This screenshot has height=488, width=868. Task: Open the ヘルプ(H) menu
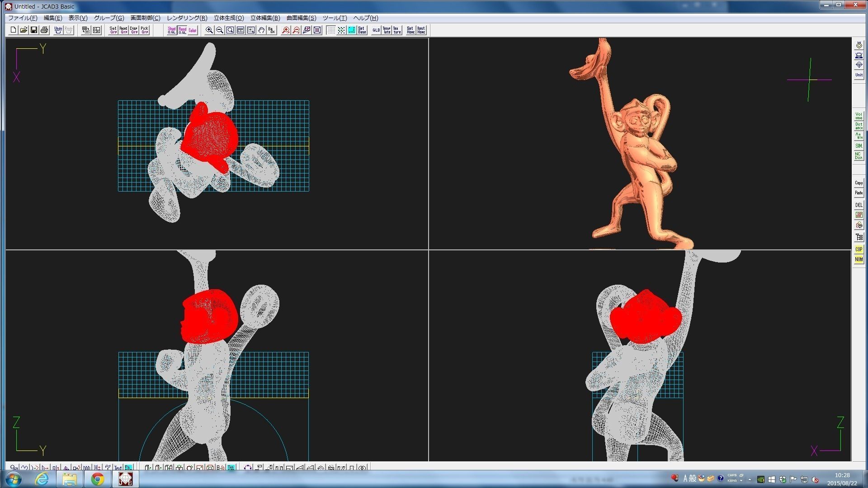[365, 18]
